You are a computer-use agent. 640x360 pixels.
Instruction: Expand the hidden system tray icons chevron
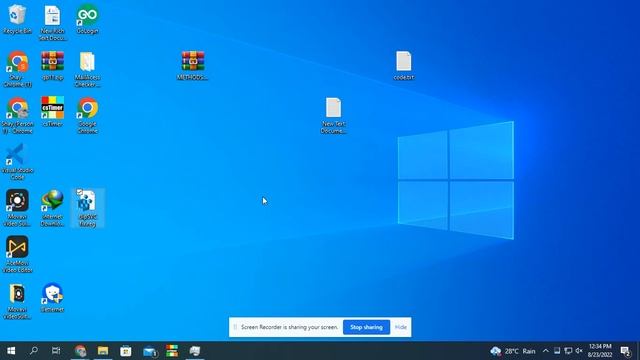[x=546, y=351]
